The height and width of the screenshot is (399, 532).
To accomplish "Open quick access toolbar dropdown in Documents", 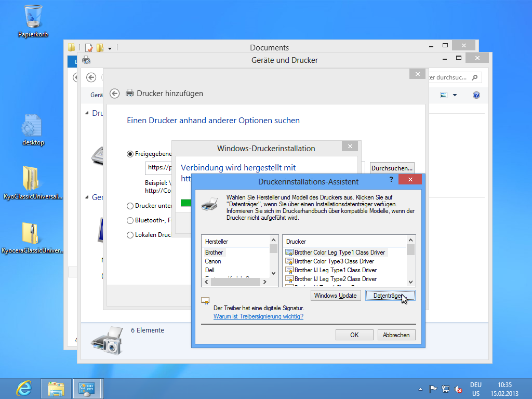I will [110, 48].
